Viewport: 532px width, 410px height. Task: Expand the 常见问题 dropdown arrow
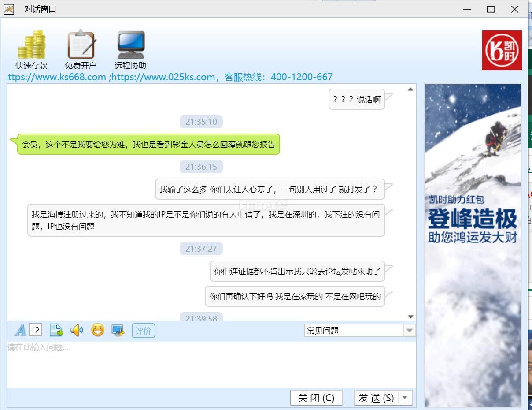click(x=410, y=330)
